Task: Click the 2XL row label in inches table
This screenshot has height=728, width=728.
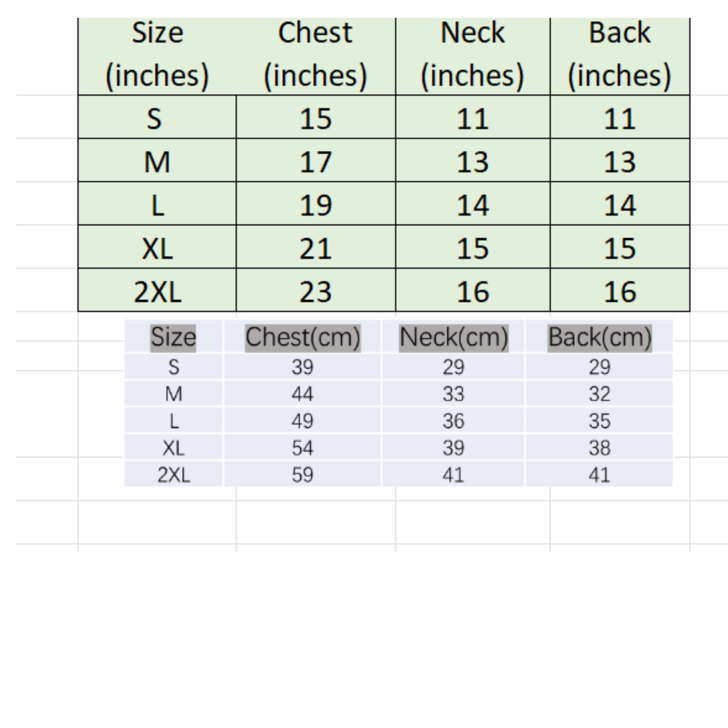Action: pos(157,292)
